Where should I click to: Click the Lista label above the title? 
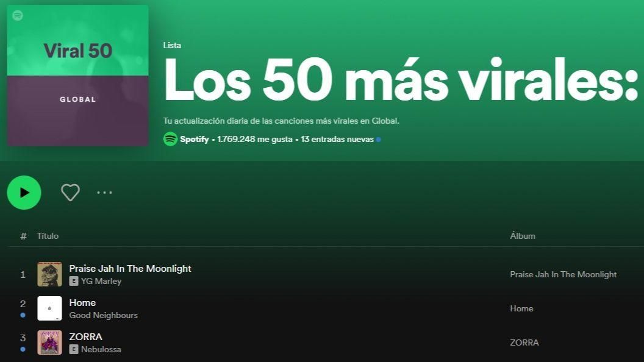pyautogui.click(x=172, y=45)
